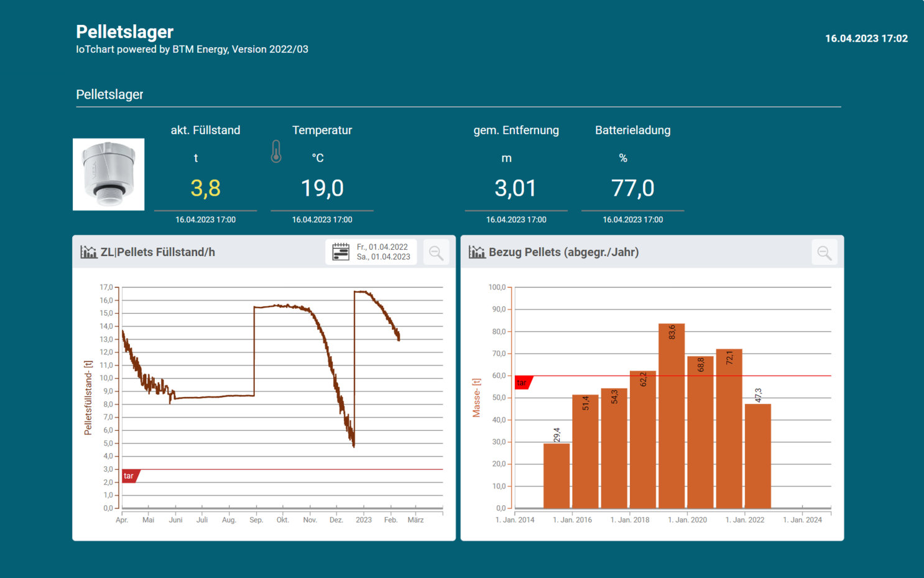This screenshot has width=924, height=578.
Task: Click the ZL|Pellets Füllstand/h chart title
Action: click(x=158, y=252)
